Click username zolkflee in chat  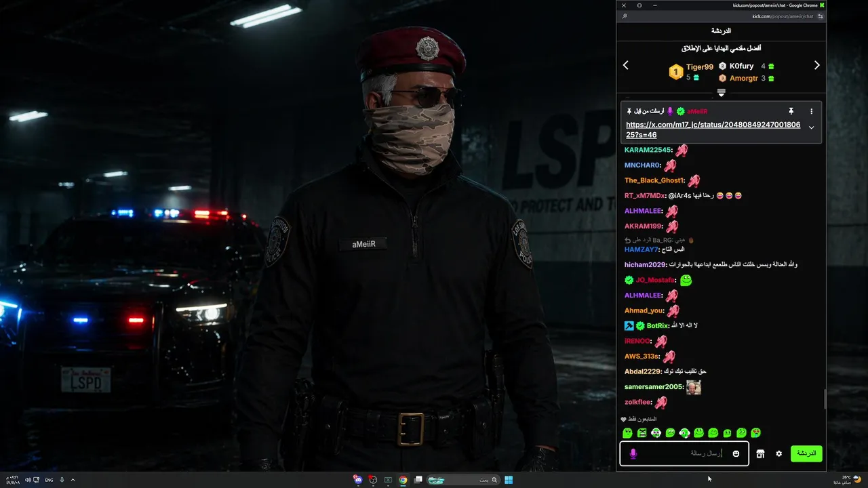click(638, 402)
